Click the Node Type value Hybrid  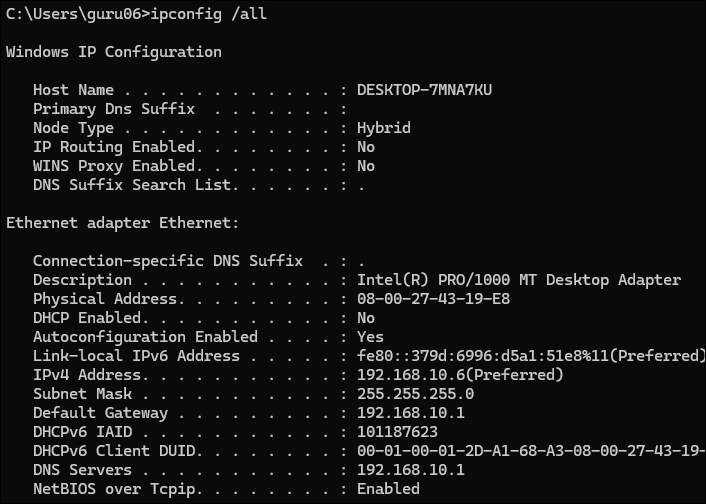(384, 128)
